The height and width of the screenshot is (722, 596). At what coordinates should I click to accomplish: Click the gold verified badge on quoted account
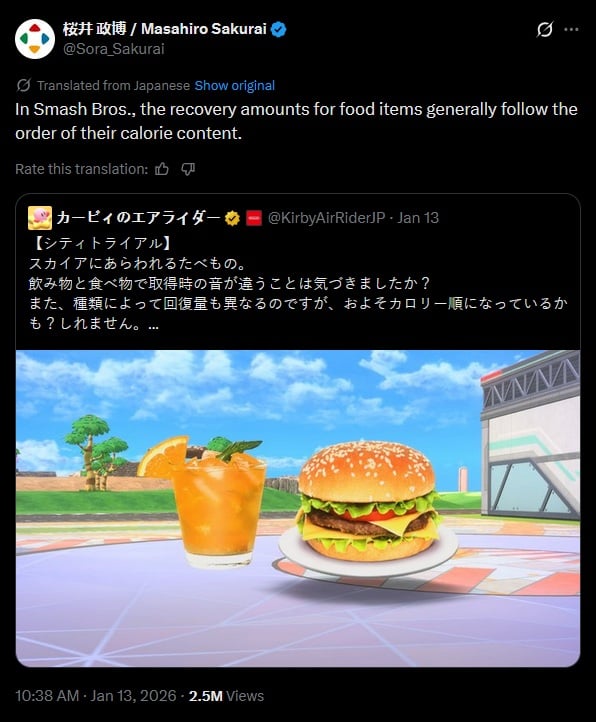point(232,218)
